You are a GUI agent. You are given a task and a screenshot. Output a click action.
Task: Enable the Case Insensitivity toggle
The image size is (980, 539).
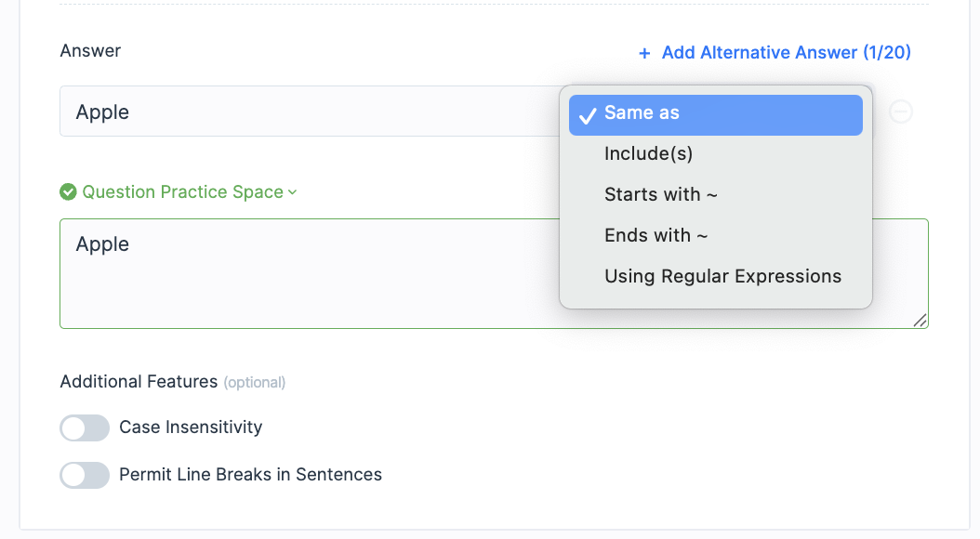[x=85, y=428]
